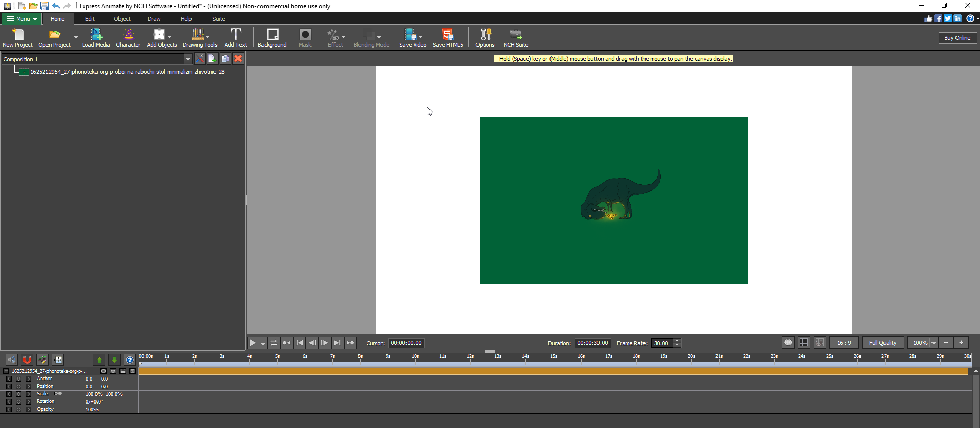
Task: Switch to the Object tab
Action: (x=122, y=19)
